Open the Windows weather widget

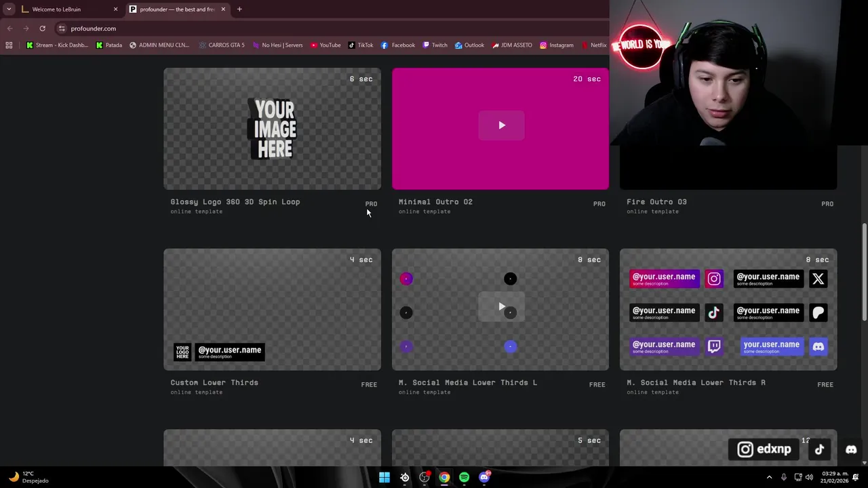pos(28,477)
